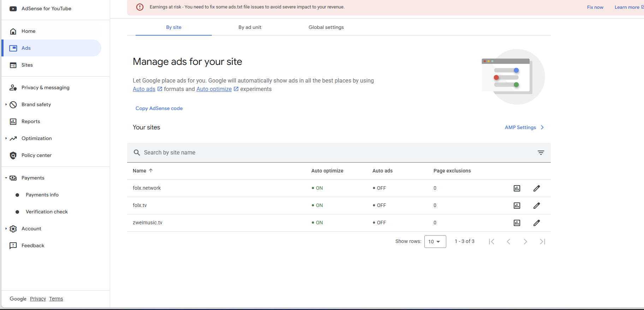Edit folx.network site settings
This screenshot has width=644, height=310.
[x=537, y=188]
